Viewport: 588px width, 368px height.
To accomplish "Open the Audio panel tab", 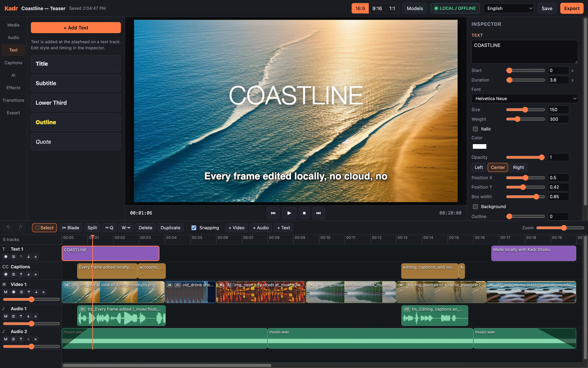I will tap(13, 38).
